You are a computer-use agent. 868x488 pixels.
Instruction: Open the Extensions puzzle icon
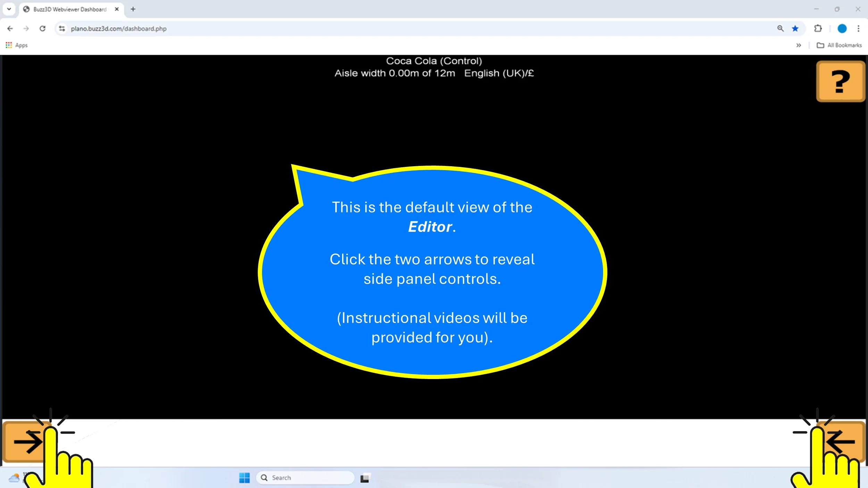(x=818, y=28)
